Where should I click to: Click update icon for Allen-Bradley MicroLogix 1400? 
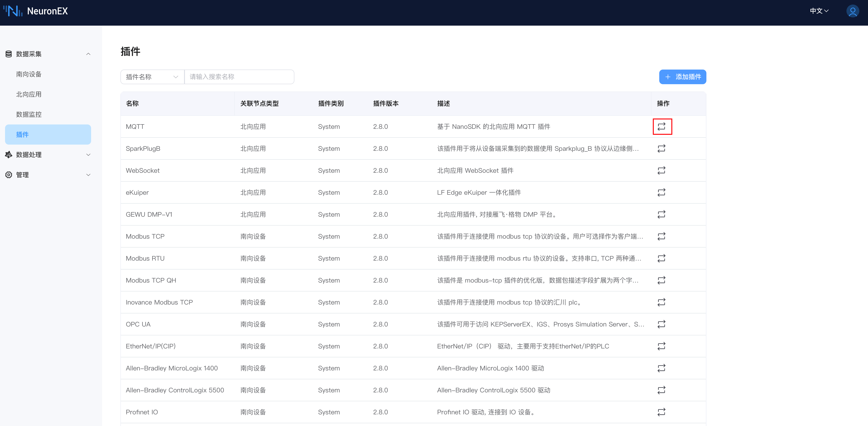pos(661,368)
